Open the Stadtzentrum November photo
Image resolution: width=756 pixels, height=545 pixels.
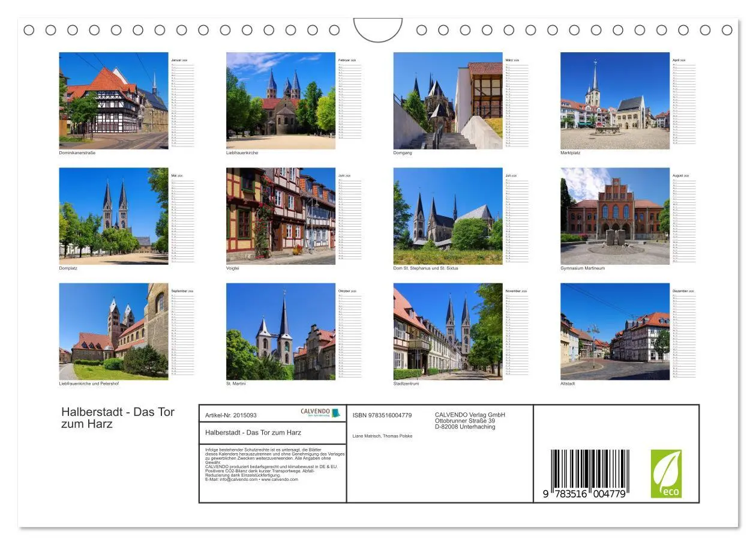tap(448, 331)
